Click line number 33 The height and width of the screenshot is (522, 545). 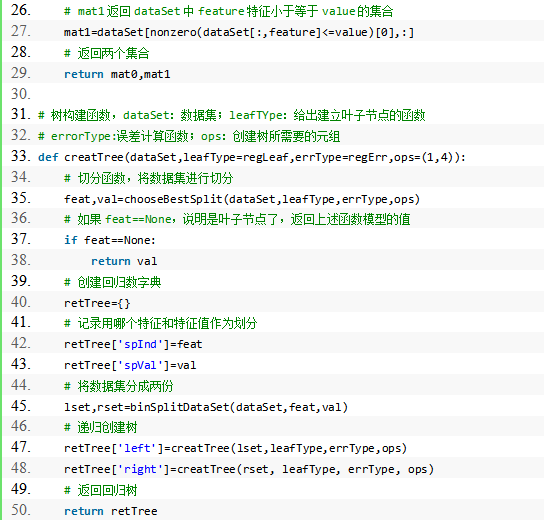pos(21,156)
